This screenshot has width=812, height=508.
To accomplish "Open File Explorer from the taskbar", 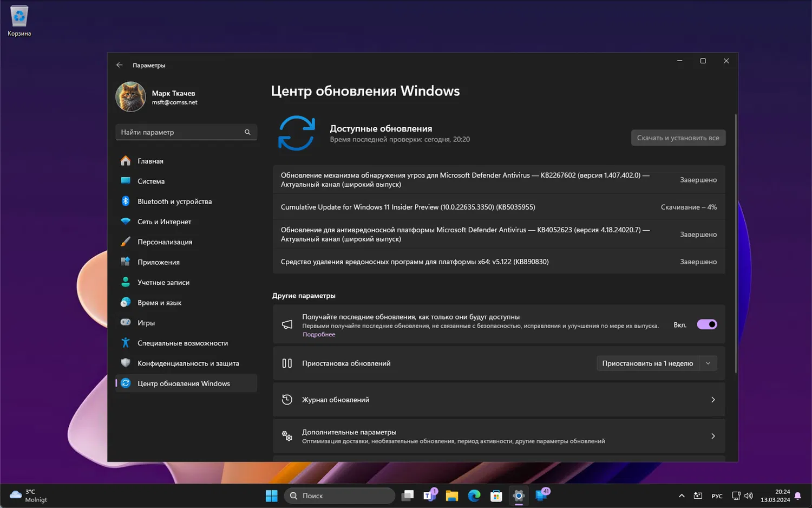I will click(452, 496).
